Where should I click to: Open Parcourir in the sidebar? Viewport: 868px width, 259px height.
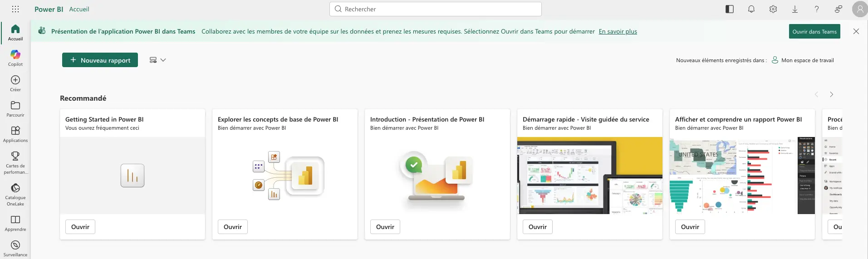pos(15,109)
